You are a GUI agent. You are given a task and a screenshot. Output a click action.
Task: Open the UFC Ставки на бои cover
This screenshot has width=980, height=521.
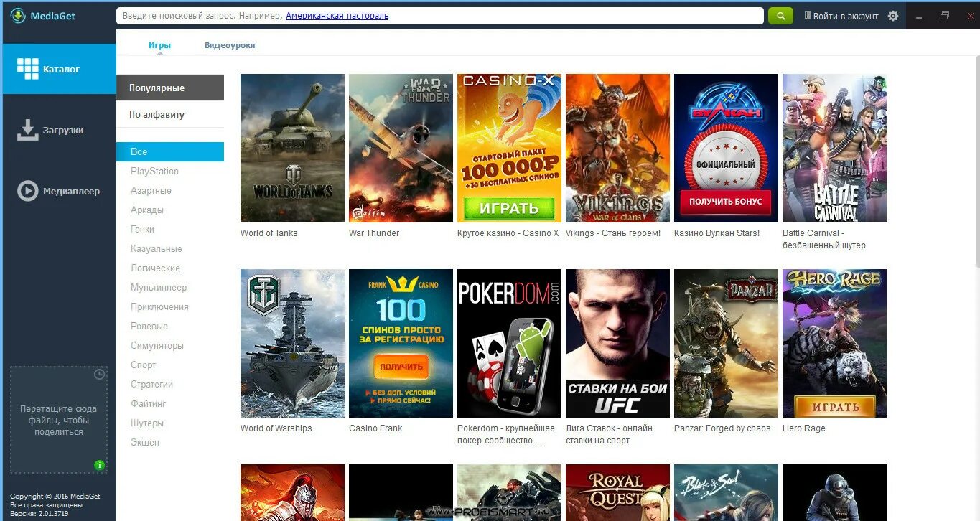[x=617, y=343]
